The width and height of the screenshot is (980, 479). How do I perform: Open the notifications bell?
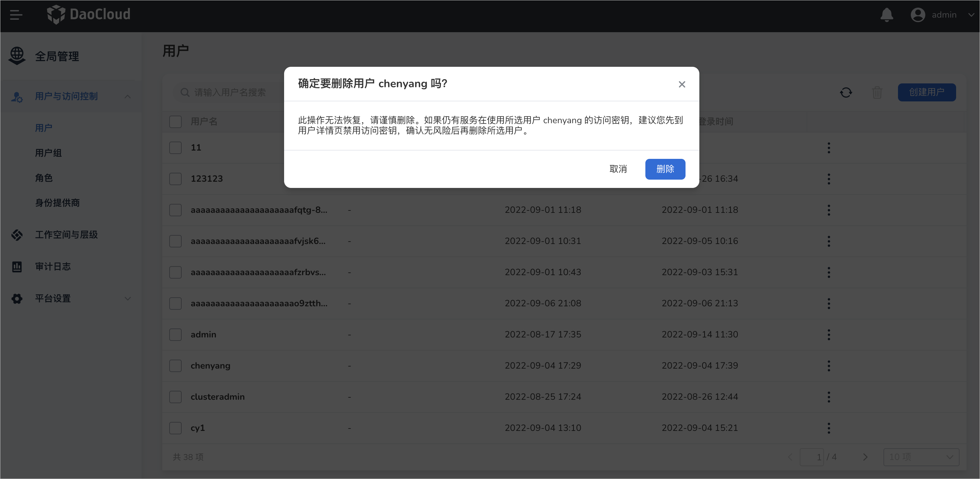[x=887, y=15]
